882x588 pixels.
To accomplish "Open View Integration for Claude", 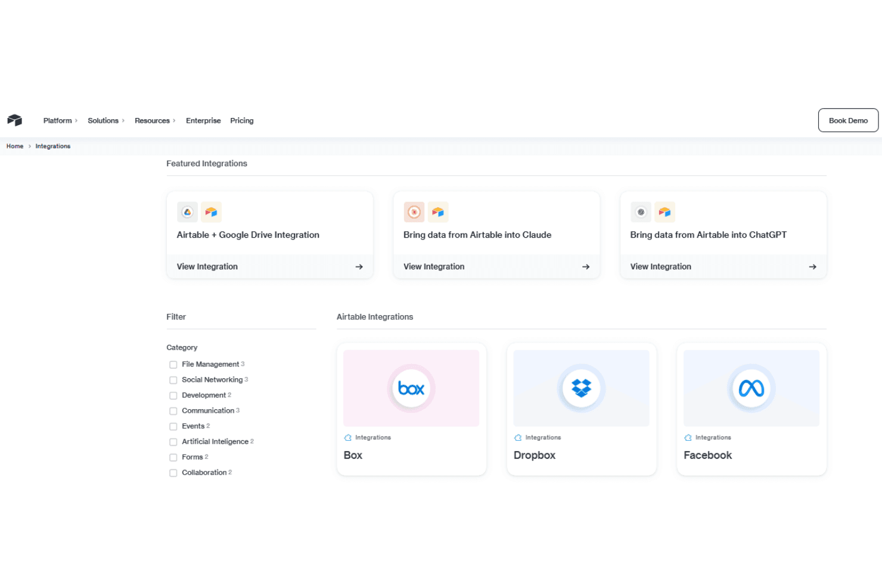I will point(496,267).
